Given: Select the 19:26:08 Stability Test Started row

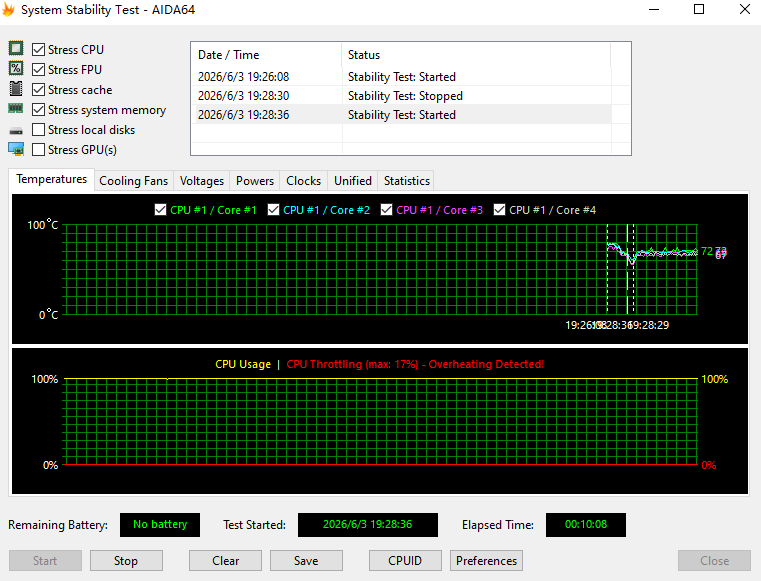Looking at the screenshot, I should click(x=401, y=77).
